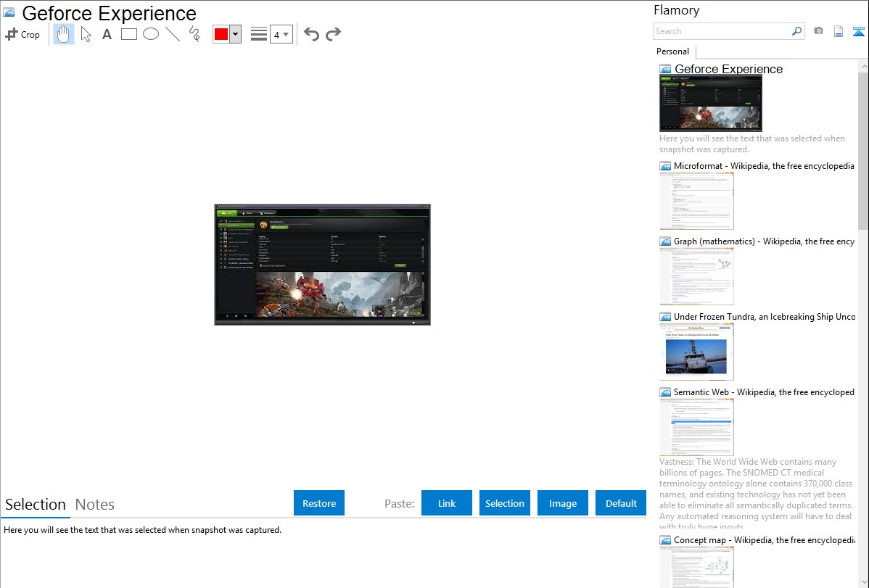Image resolution: width=869 pixels, height=588 pixels.
Task: Pick the rectangle shape tool
Action: click(128, 34)
